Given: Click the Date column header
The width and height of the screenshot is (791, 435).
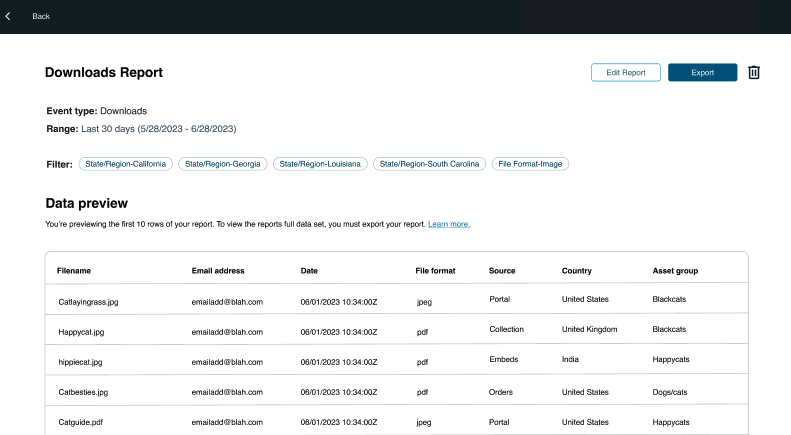Looking at the screenshot, I should pos(309,271).
